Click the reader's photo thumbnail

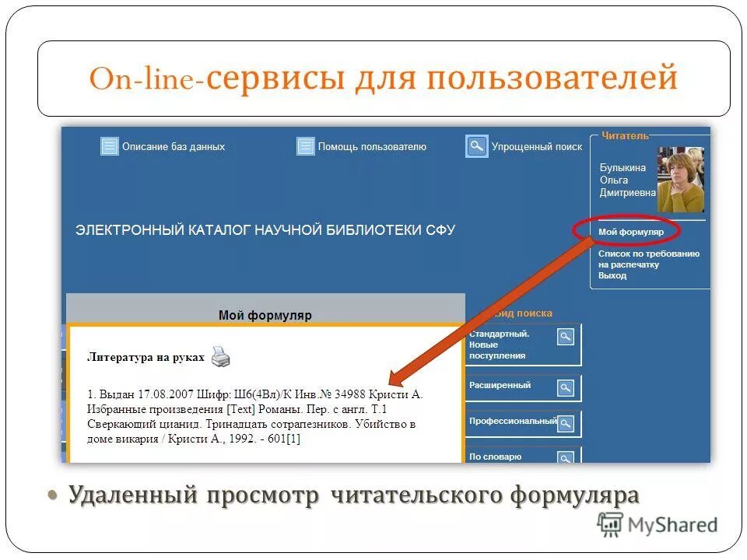tap(680, 179)
